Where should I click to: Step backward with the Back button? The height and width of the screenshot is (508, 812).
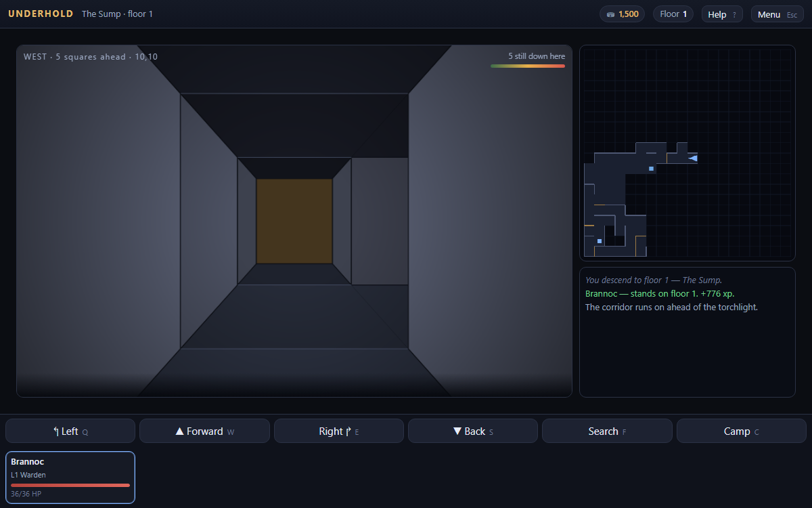coord(473,431)
